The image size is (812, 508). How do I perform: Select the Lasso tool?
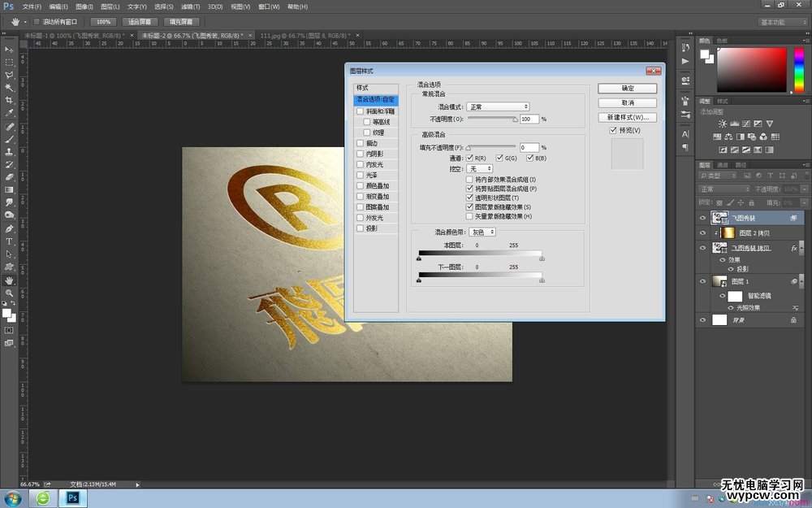pyautogui.click(x=9, y=75)
